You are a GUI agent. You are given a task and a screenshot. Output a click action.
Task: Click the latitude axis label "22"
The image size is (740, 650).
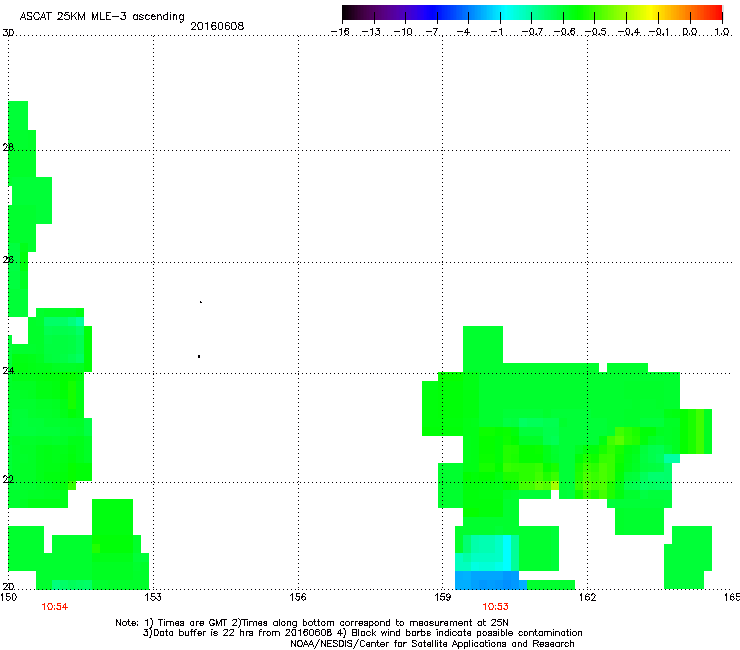[8, 479]
